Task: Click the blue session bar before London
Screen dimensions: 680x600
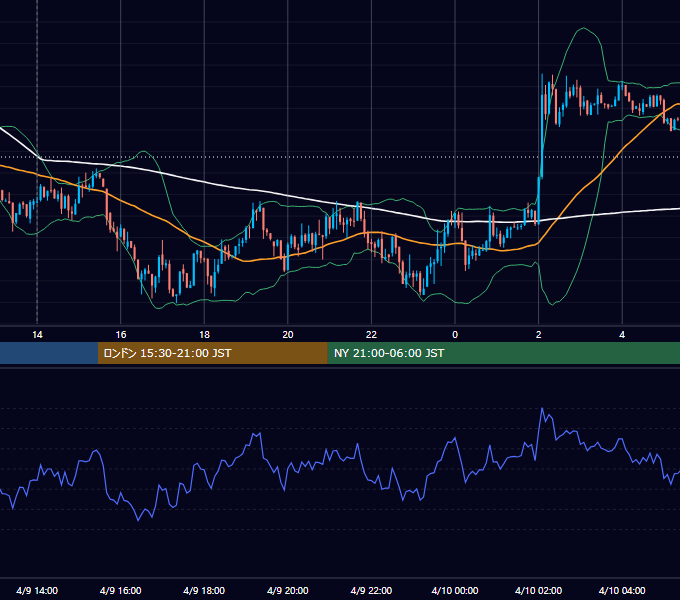Action: [x=49, y=353]
